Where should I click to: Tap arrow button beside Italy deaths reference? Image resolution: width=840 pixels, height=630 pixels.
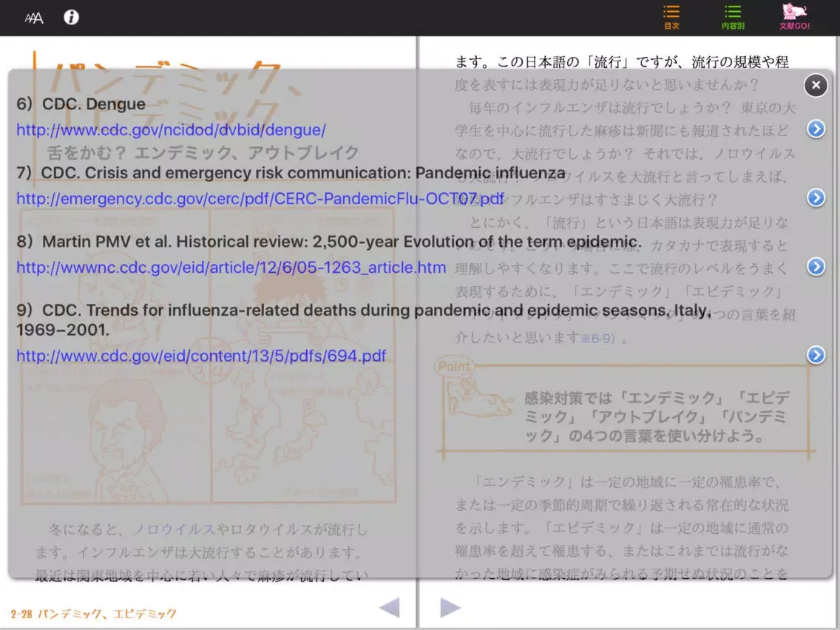[x=816, y=355]
